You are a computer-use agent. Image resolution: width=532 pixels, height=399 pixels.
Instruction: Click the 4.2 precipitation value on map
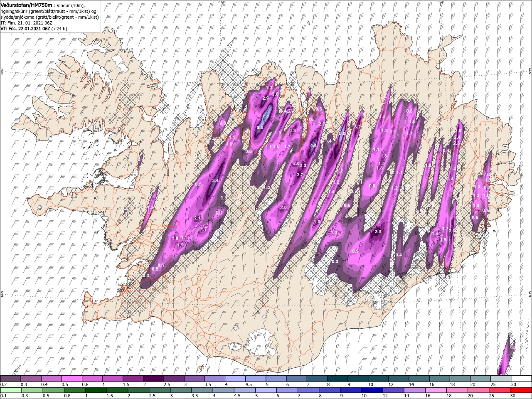287,111
